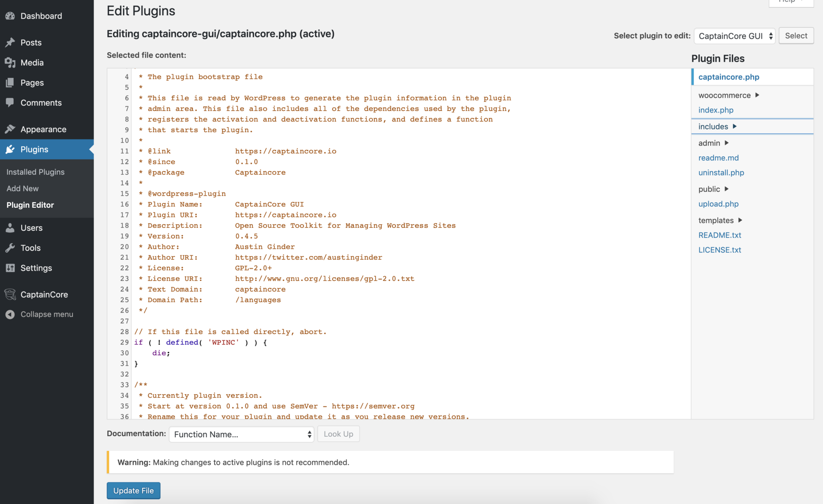Open index.php file
823x504 pixels.
click(x=716, y=110)
